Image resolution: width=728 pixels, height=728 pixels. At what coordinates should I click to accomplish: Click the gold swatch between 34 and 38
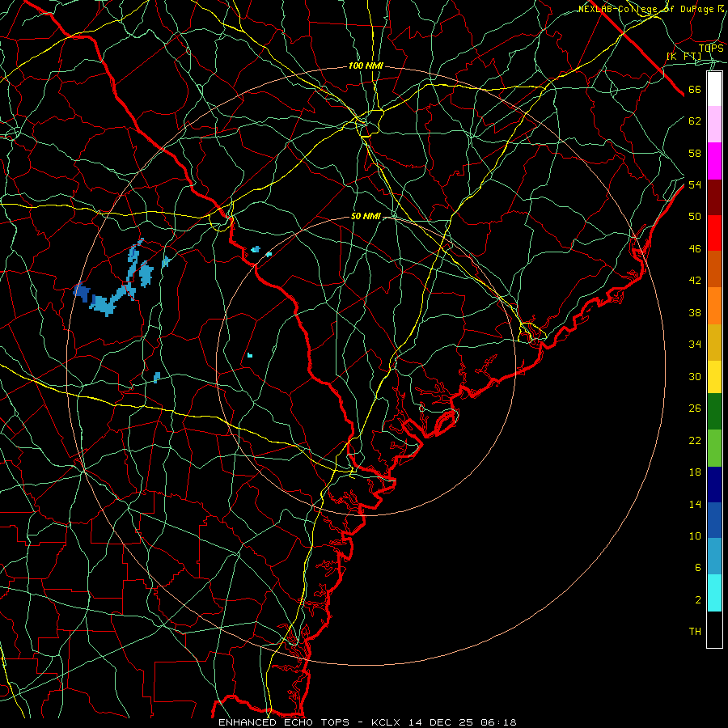(714, 342)
